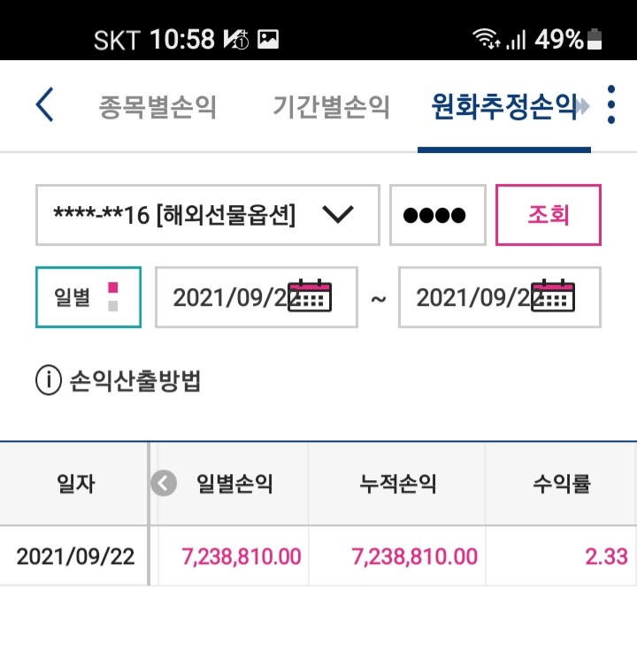Select the 2021/09/22 table row
The image size is (637, 672).
point(318,556)
